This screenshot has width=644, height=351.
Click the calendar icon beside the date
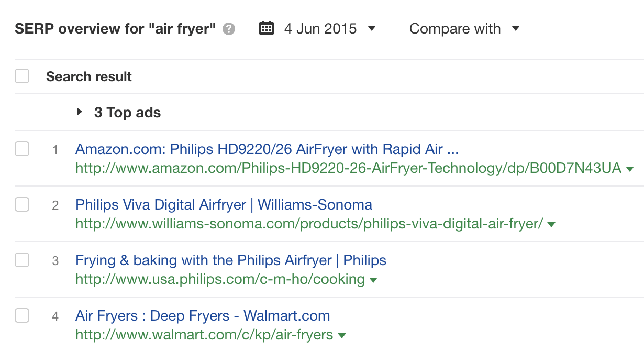[x=267, y=28]
